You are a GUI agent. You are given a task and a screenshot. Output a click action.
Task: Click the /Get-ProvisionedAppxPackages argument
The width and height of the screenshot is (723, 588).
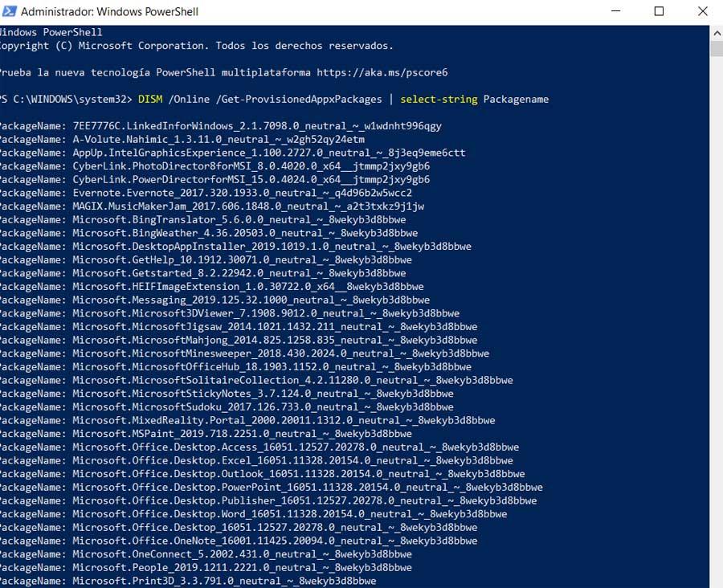click(x=299, y=99)
